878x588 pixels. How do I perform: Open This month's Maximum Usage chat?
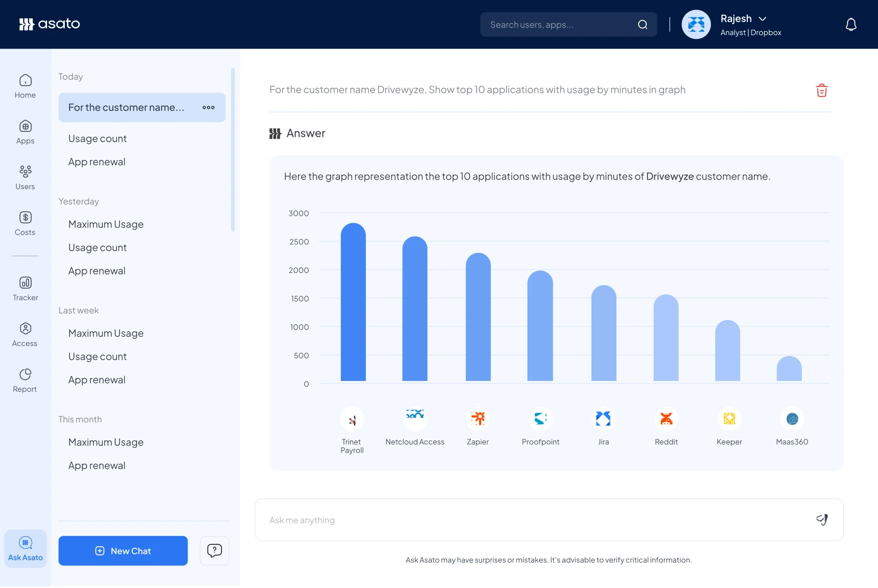tap(106, 442)
